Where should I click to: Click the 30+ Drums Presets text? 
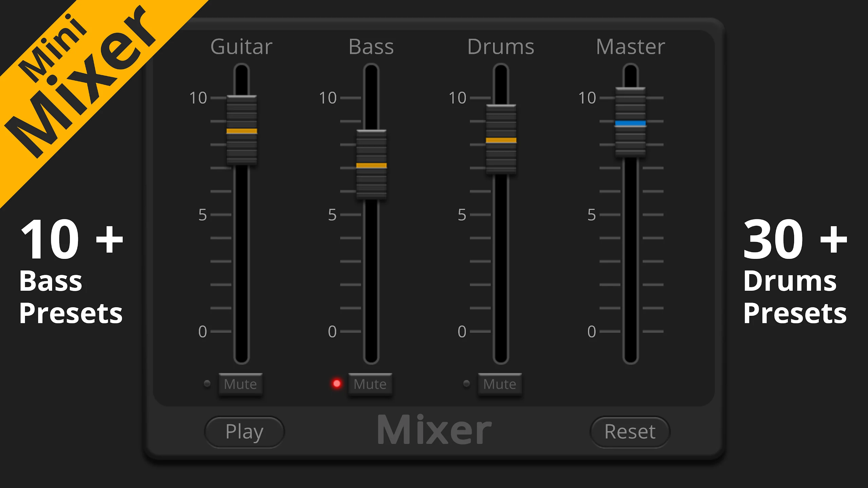point(795,272)
